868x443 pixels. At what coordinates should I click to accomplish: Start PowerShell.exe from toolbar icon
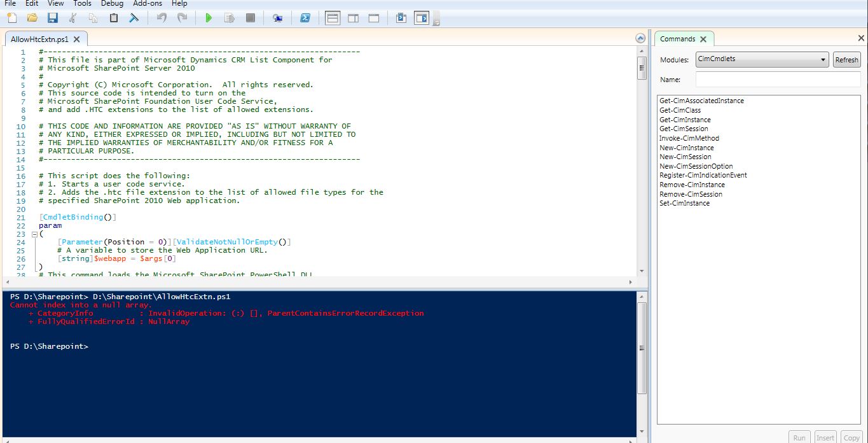point(305,18)
